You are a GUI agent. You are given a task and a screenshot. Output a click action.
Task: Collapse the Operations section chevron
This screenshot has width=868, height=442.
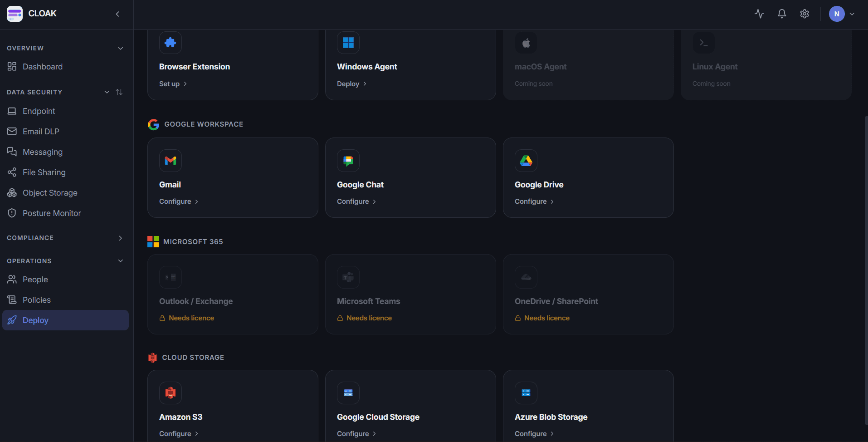[x=121, y=261]
